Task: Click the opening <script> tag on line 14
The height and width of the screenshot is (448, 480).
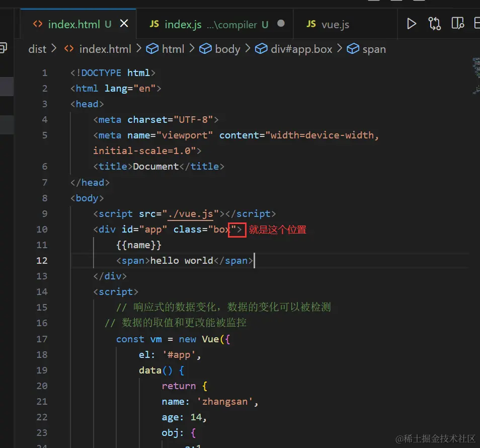Action: 116,292
